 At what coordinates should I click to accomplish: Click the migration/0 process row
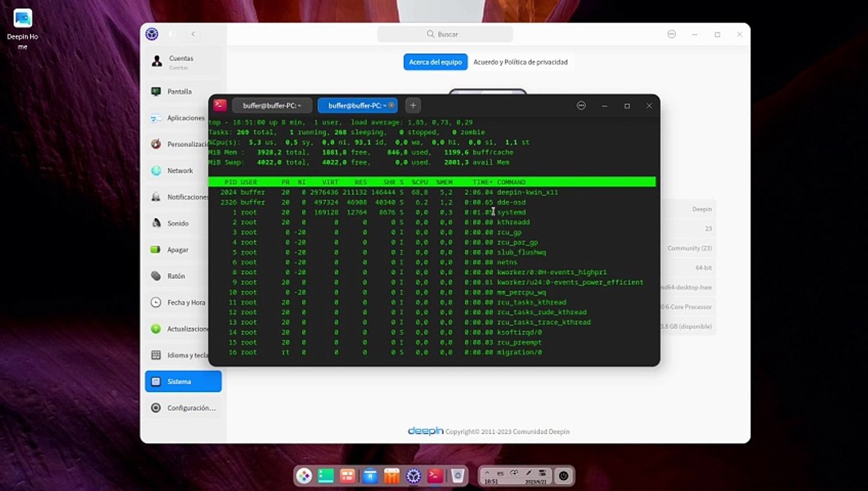(x=431, y=353)
